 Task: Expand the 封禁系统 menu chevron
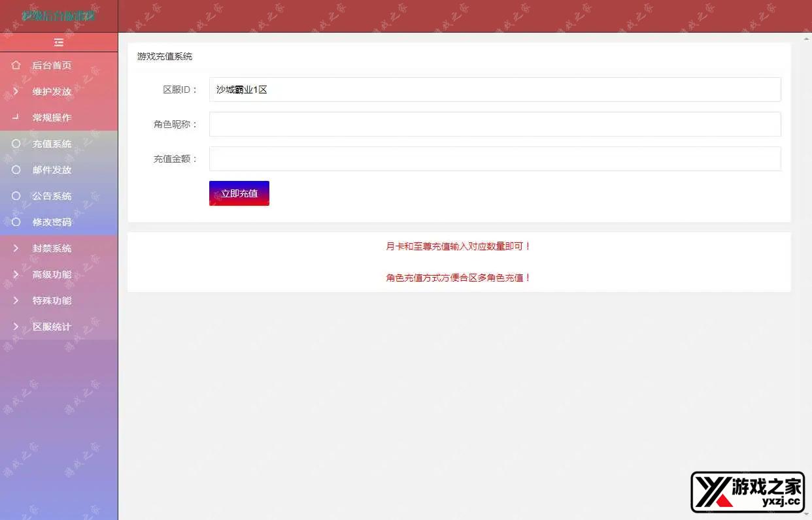16,248
